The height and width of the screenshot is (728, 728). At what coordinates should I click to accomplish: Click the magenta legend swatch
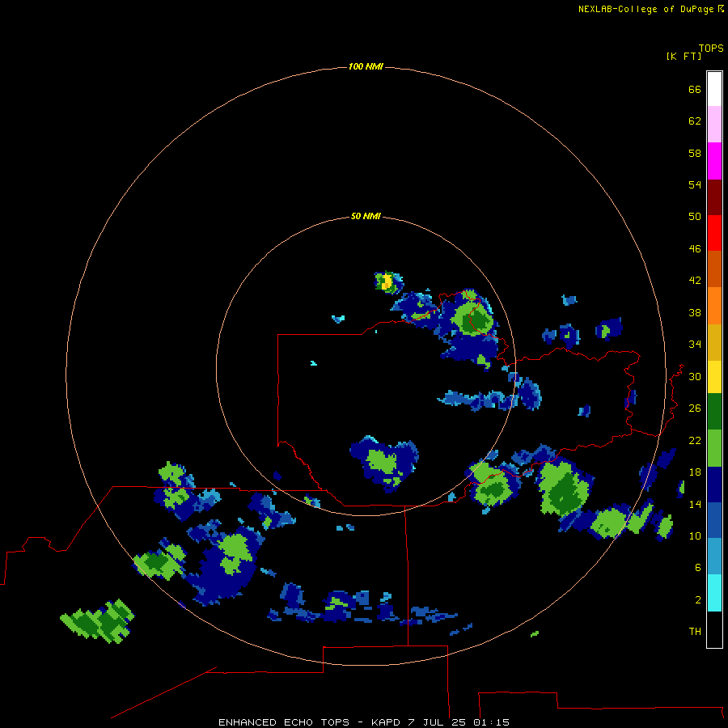(714, 161)
